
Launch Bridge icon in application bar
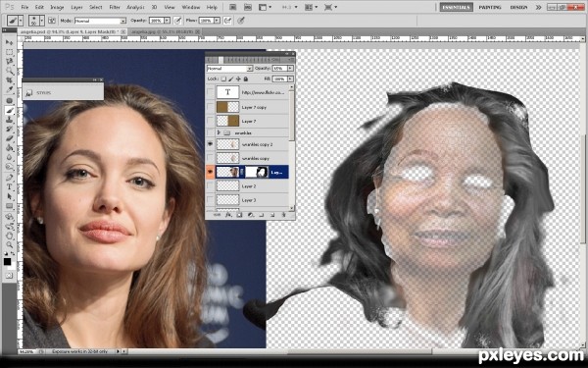233,7
